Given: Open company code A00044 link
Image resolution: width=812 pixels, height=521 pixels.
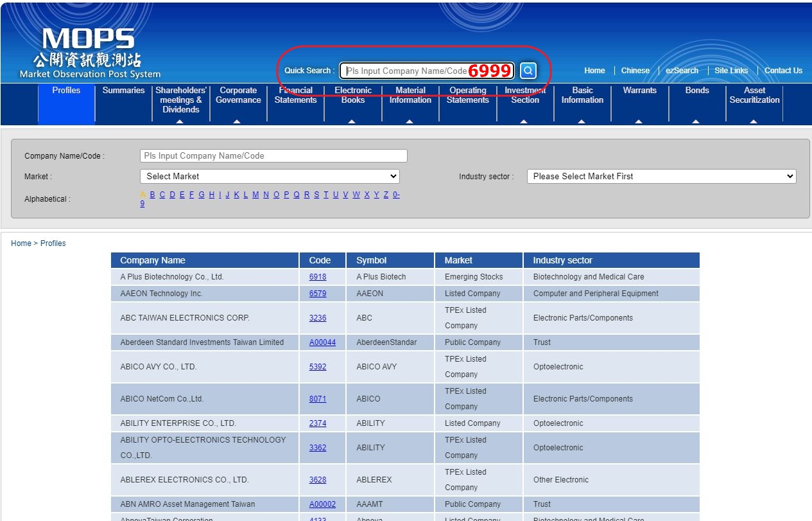Looking at the screenshot, I should pyautogui.click(x=322, y=342).
